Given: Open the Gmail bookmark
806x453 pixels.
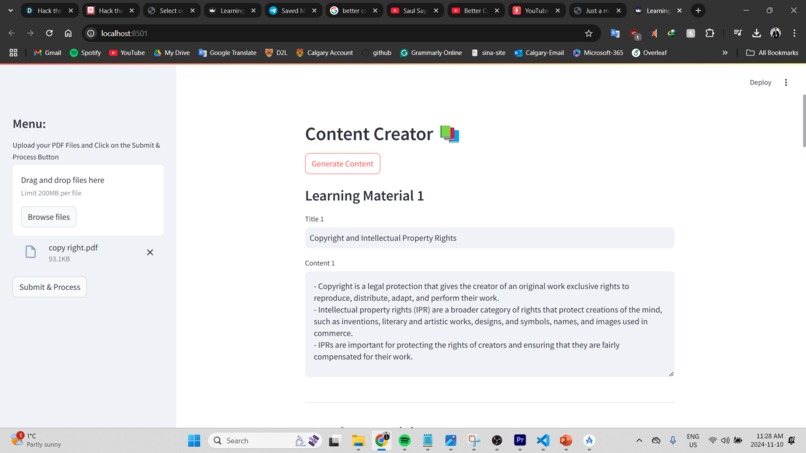Looking at the screenshot, I should [x=47, y=52].
